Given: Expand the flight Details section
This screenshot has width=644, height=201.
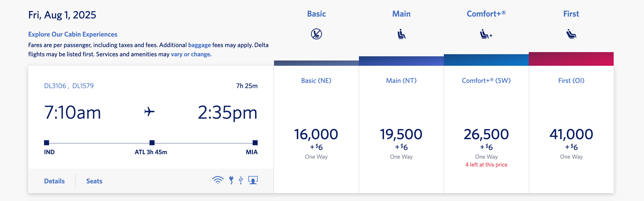Looking at the screenshot, I should tap(54, 181).
